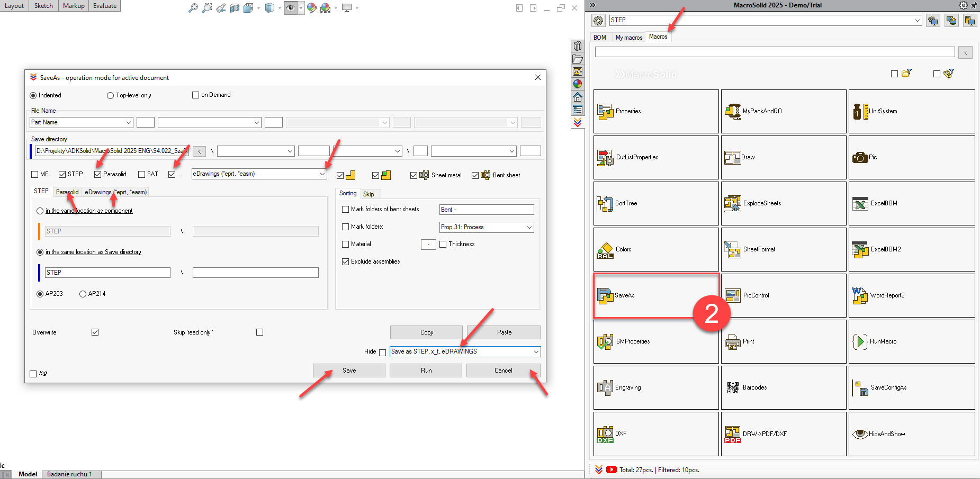
Task: Select the Indented radio button
Action: coord(33,95)
